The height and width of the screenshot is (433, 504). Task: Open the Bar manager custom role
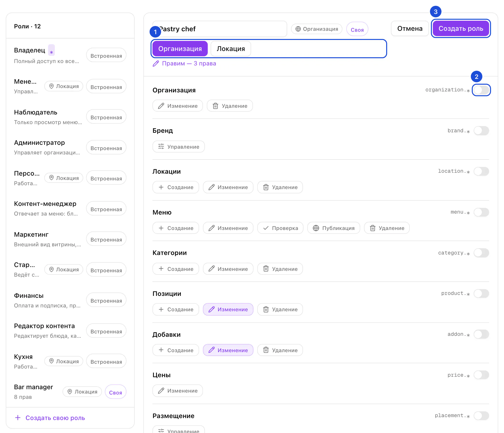click(70, 392)
